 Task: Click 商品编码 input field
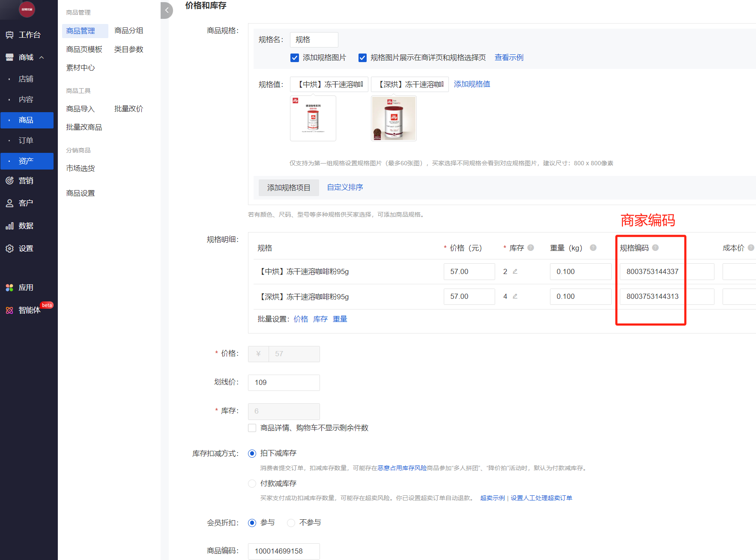(x=284, y=551)
